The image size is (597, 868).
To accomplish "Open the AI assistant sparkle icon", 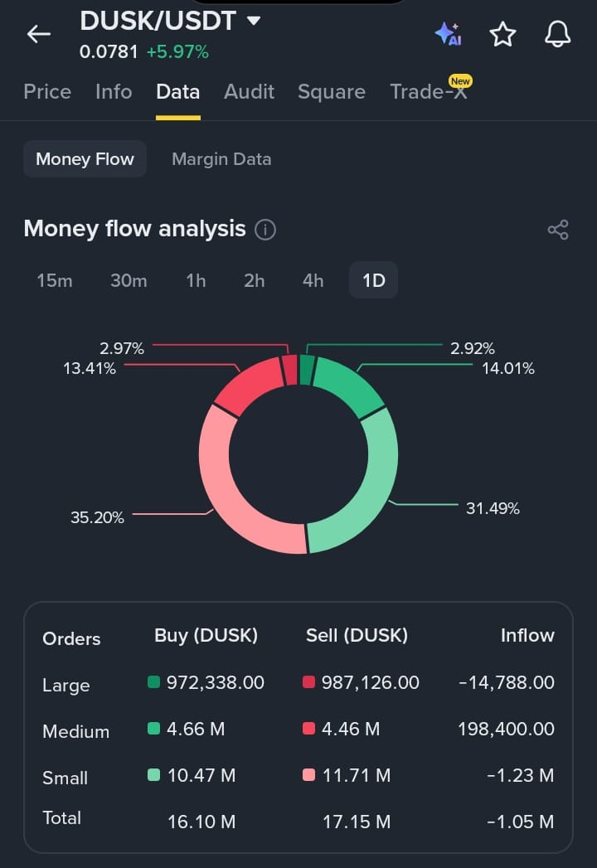I will (449, 34).
